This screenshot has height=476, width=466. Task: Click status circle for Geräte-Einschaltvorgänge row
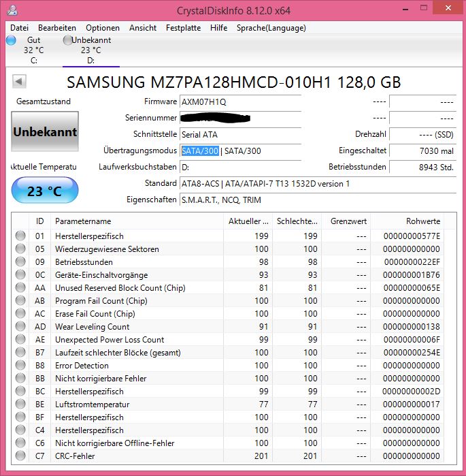point(20,274)
